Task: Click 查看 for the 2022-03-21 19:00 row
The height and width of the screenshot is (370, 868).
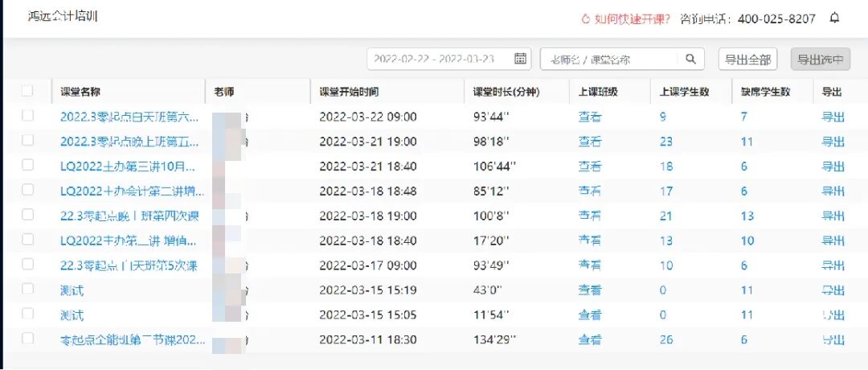Action: point(590,142)
